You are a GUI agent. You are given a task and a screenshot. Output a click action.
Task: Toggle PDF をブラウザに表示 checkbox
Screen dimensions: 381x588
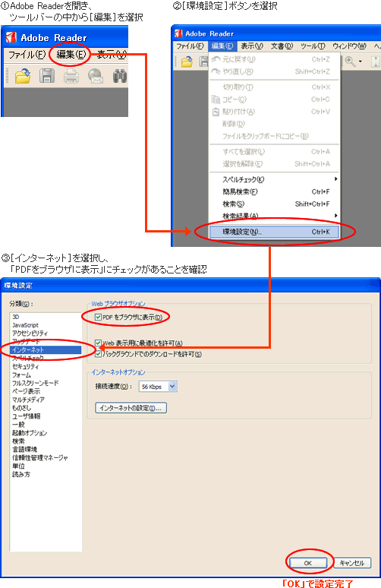(x=98, y=318)
